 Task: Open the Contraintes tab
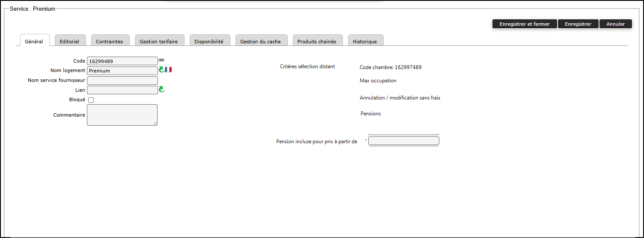tap(109, 41)
